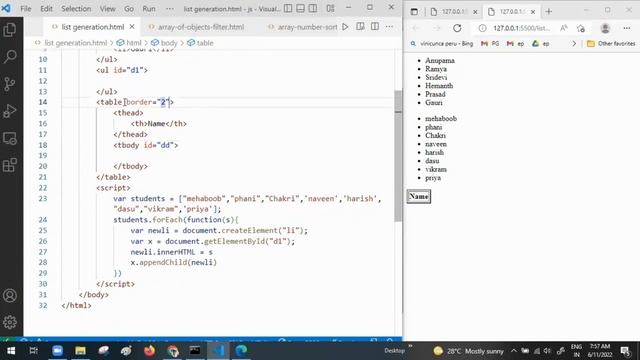The image size is (640, 360).
Task: Open the Edit menu
Action: (46, 9)
